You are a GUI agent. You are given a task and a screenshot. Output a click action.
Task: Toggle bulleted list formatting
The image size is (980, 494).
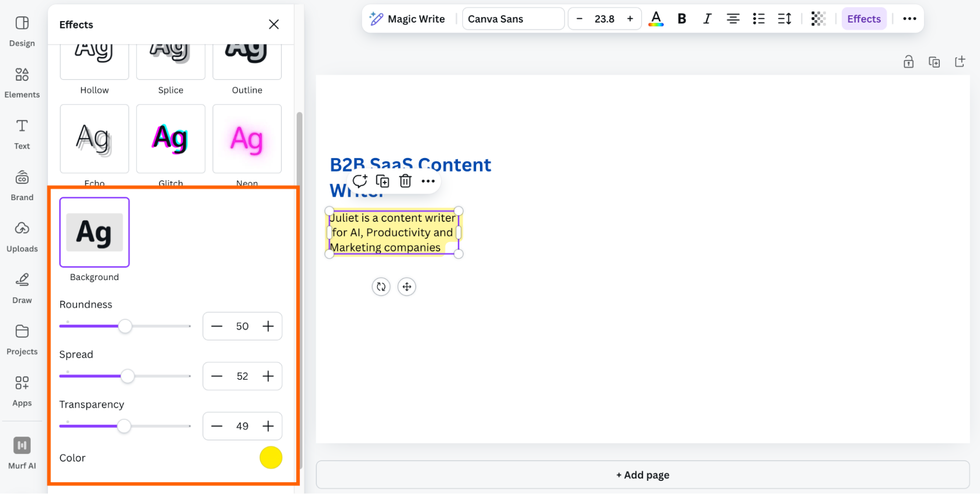[758, 19]
